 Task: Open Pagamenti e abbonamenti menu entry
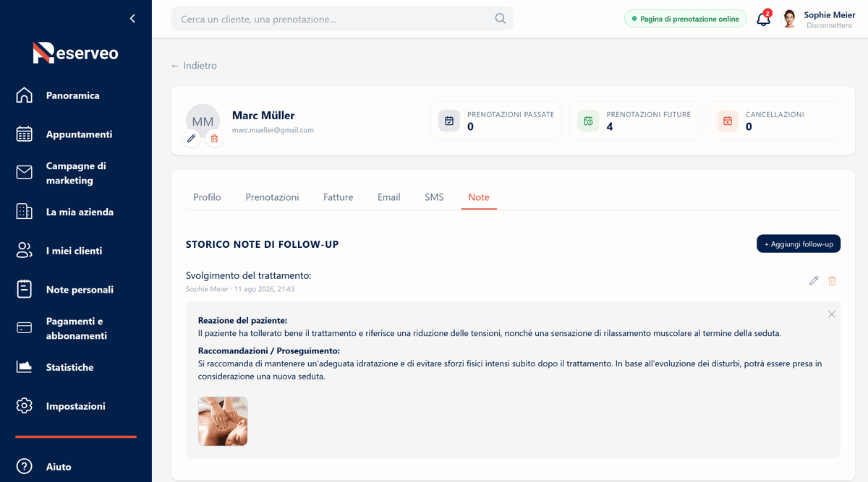tap(77, 328)
